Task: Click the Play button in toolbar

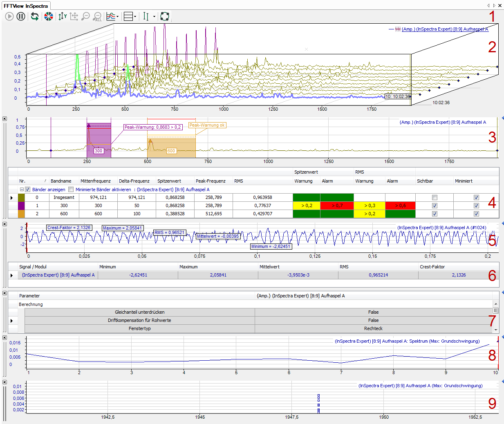Action: (9, 16)
